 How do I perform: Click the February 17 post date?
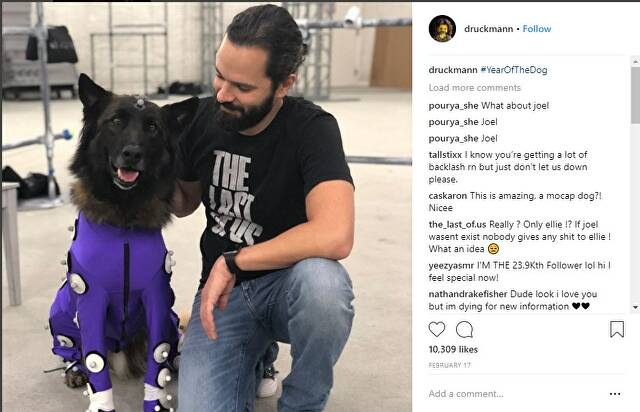(450, 365)
